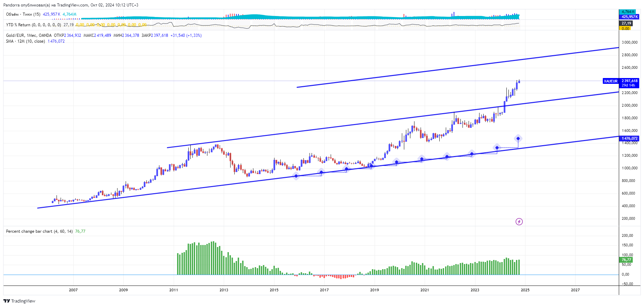Click the 2 600,000 price axis label
The height and width of the screenshot is (307, 644).
pos(630,67)
